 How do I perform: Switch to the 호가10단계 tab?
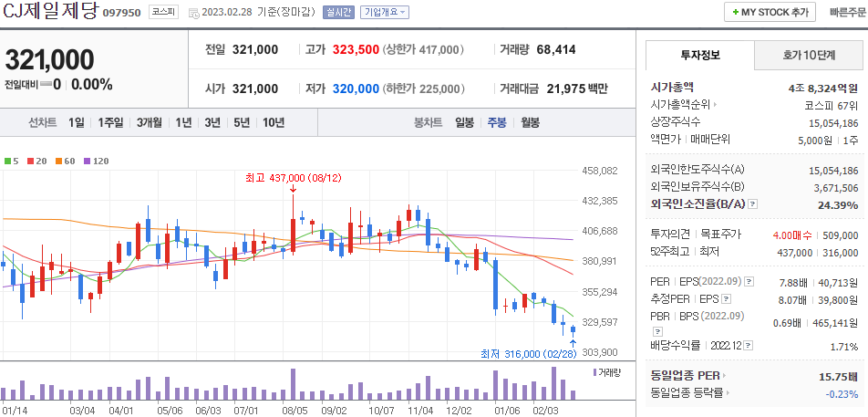click(x=809, y=55)
